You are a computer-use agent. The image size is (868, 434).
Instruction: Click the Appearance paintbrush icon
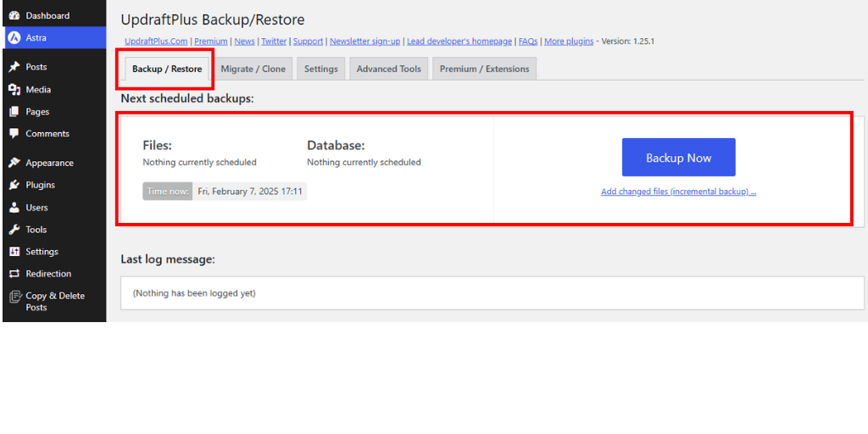click(15, 163)
